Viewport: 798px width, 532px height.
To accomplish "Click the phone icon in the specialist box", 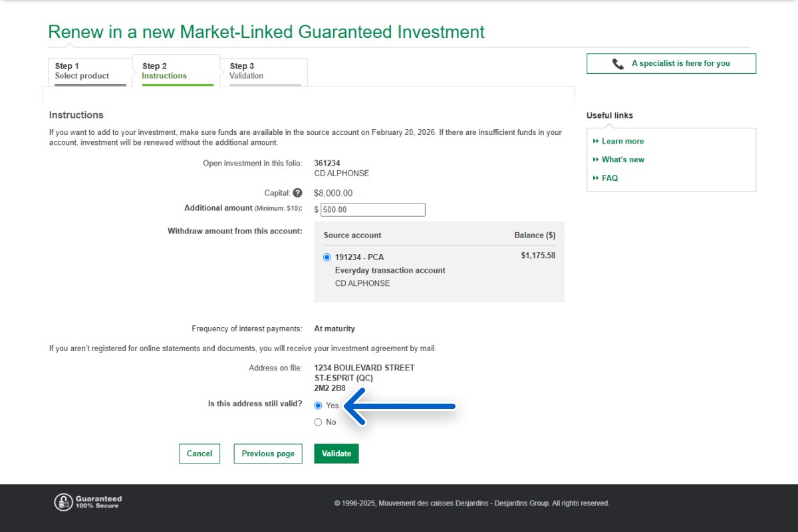I will [618, 64].
